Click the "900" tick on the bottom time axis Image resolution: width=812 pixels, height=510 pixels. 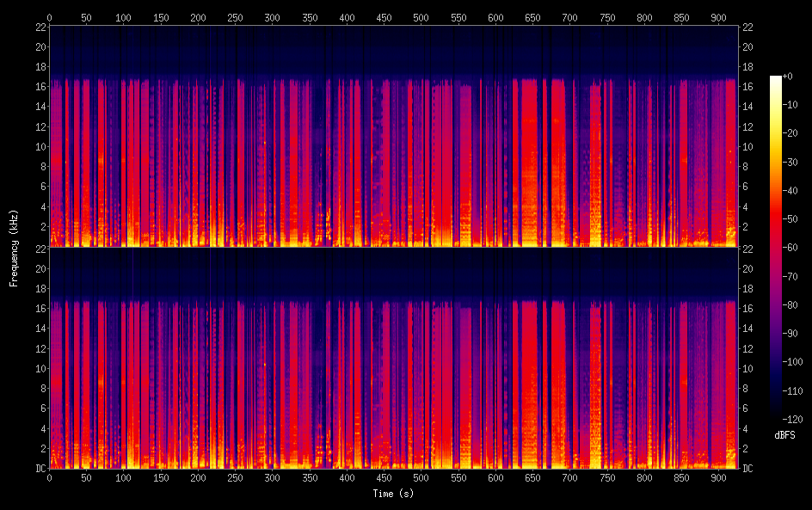coord(718,478)
